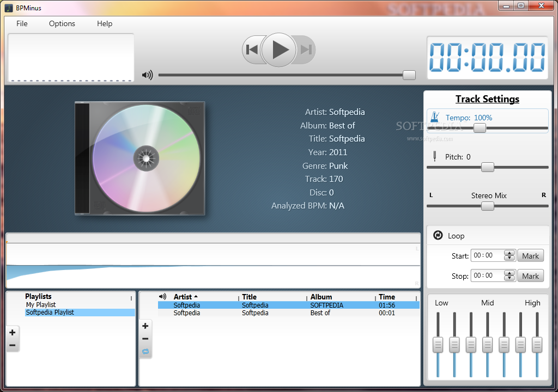The height and width of the screenshot is (392, 558).
Task: Select the track with album SOFTPEDIA
Action: 289,305
